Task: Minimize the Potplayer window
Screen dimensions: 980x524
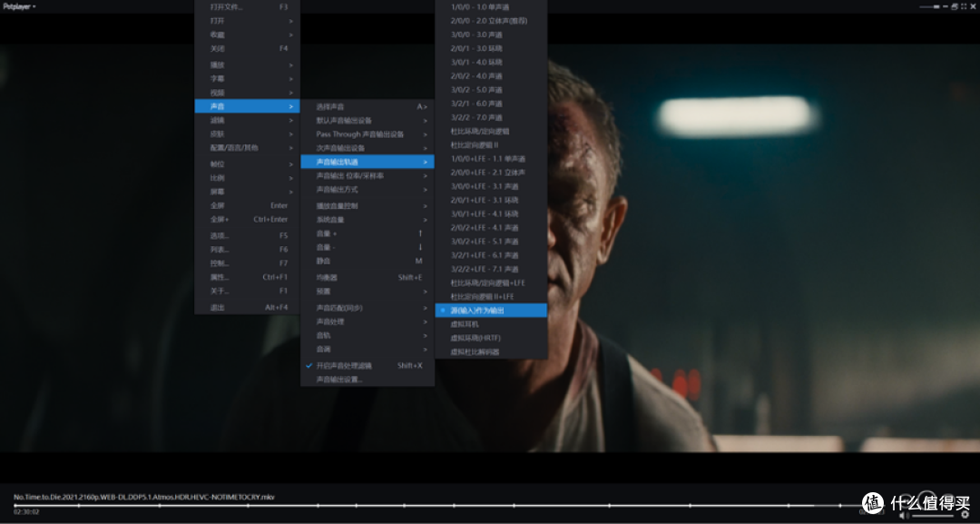Action: click(946, 6)
